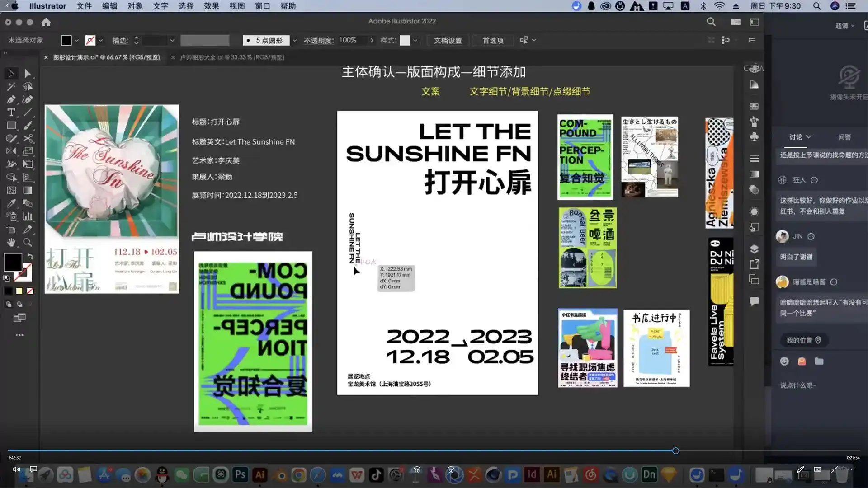Select the Eyedropper tool

(x=11, y=203)
